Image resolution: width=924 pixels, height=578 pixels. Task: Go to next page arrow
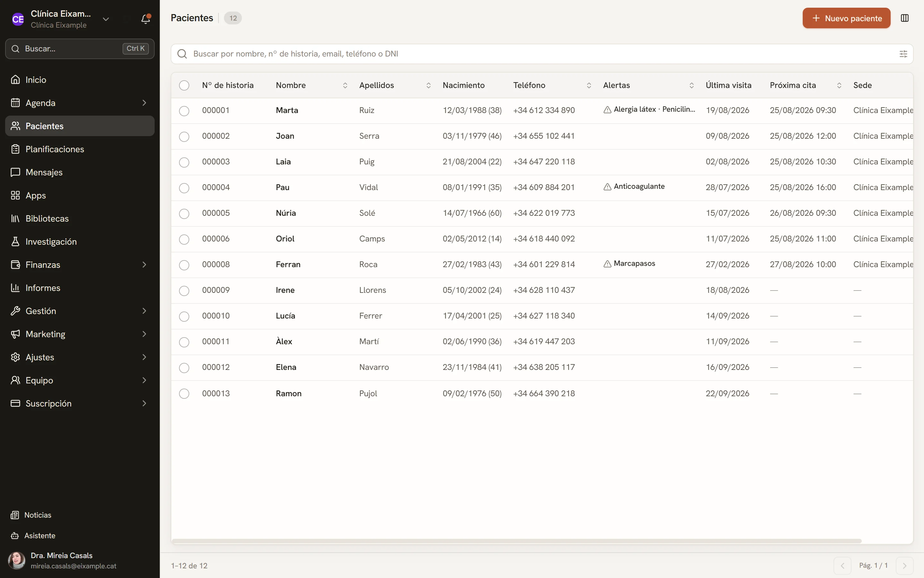(x=904, y=566)
